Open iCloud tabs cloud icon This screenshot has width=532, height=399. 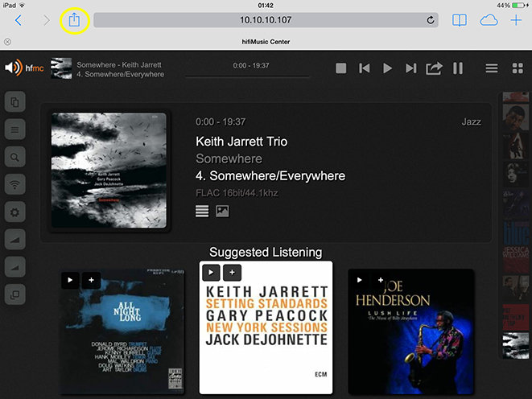pyautogui.click(x=489, y=20)
